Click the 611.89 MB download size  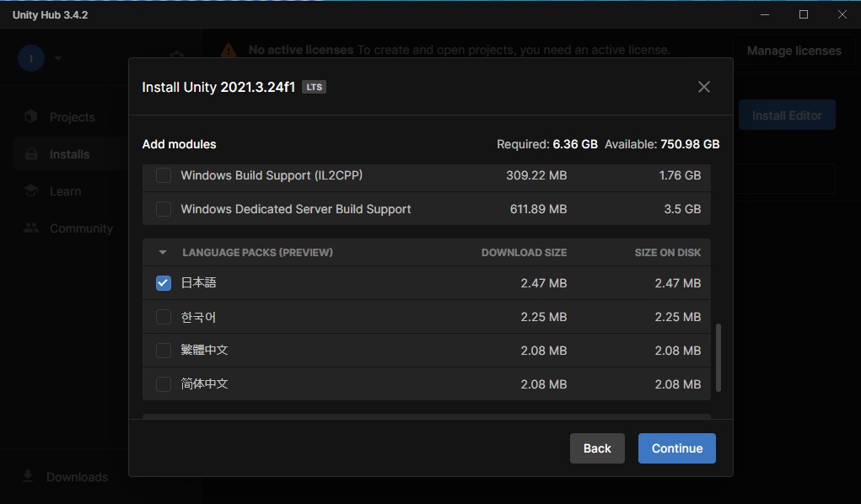click(538, 209)
